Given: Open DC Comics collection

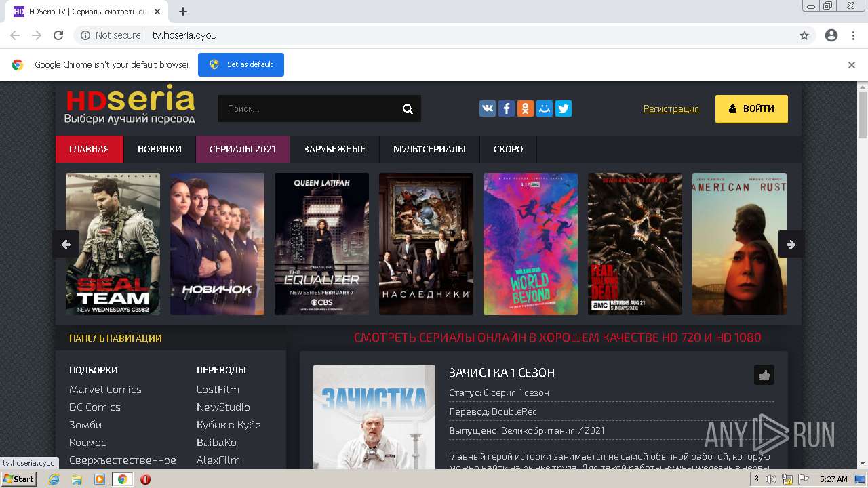Looking at the screenshot, I should [x=95, y=407].
